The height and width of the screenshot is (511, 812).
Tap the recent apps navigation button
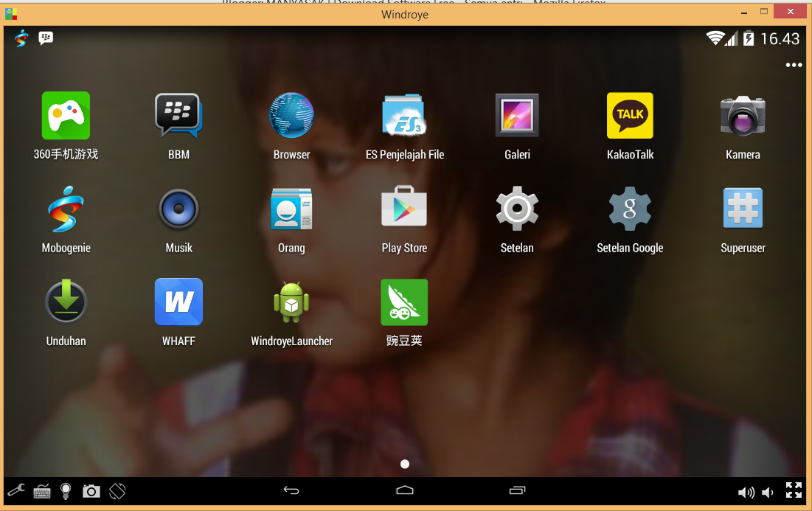click(x=517, y=490)
